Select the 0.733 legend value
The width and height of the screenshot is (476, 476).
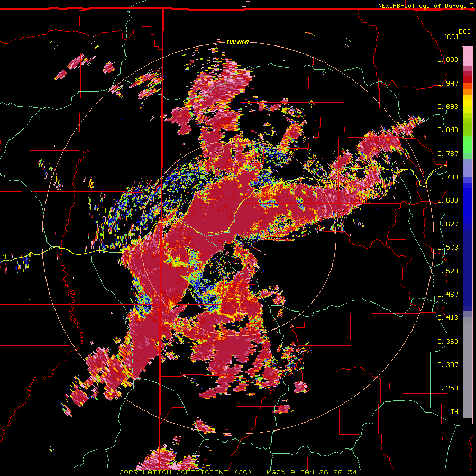click(448, 177)
